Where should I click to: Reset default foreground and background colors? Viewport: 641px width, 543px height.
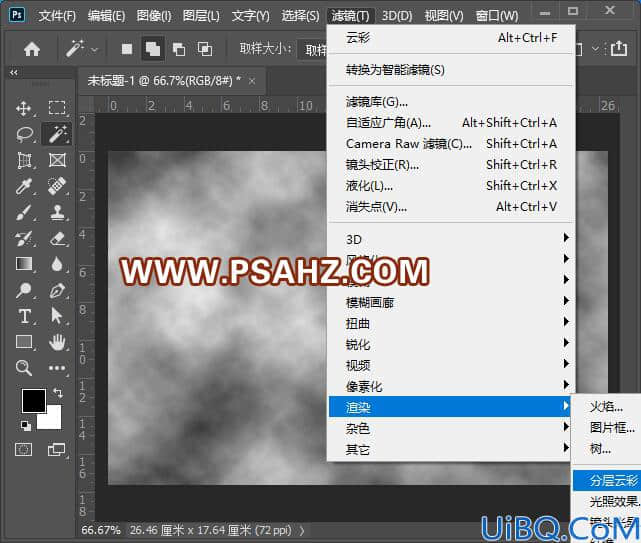click(26, 425)
